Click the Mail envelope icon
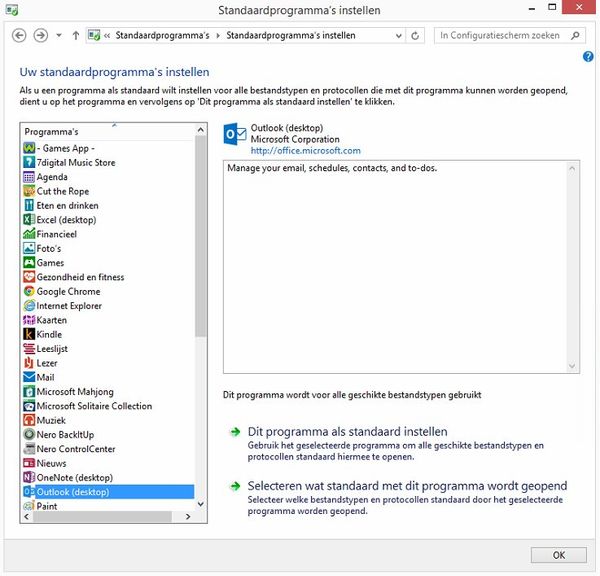 [x=29, y=377]
